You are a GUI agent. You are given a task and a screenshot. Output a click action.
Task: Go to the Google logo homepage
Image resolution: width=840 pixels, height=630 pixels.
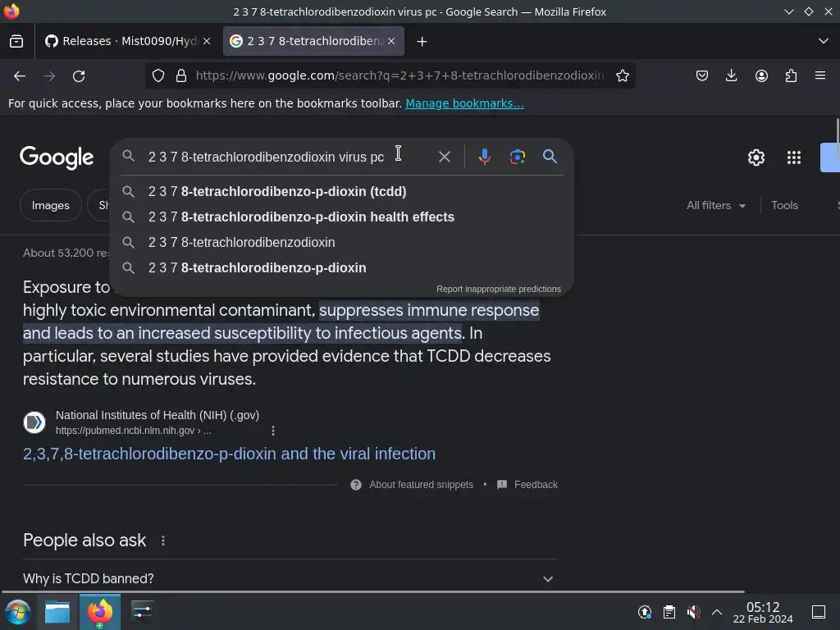pyautogui.click(x=57, y=157)
